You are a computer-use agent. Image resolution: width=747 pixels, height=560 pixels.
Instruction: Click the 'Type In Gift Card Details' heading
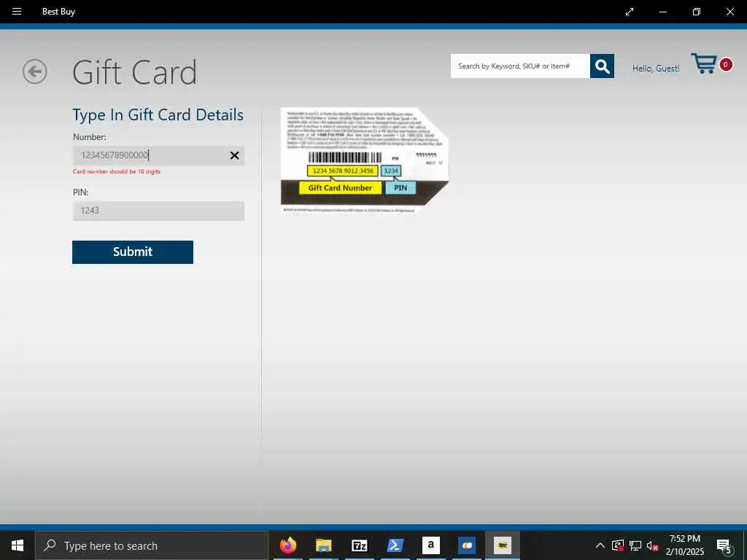158,114
